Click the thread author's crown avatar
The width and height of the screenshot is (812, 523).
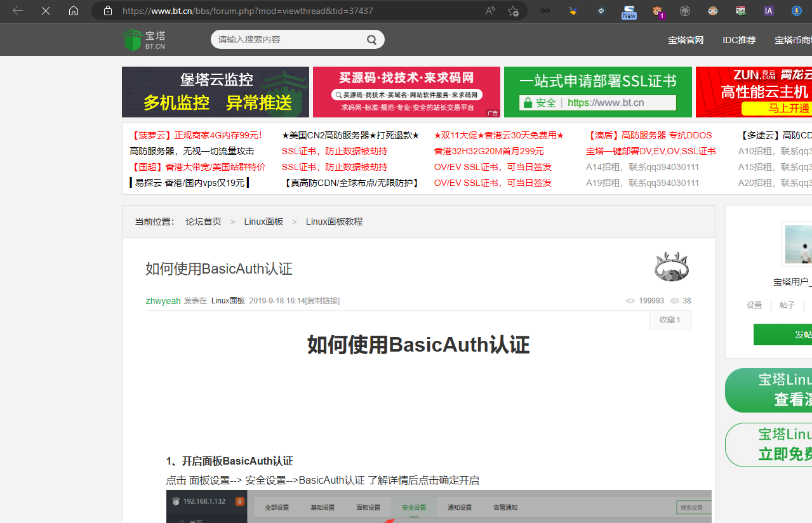tap(672, 267)
